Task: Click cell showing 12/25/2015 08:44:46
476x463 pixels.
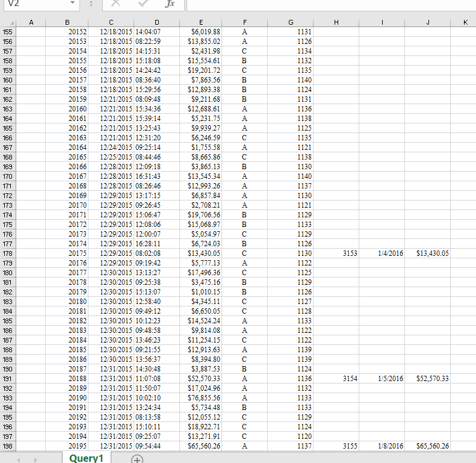Action: 131,157
